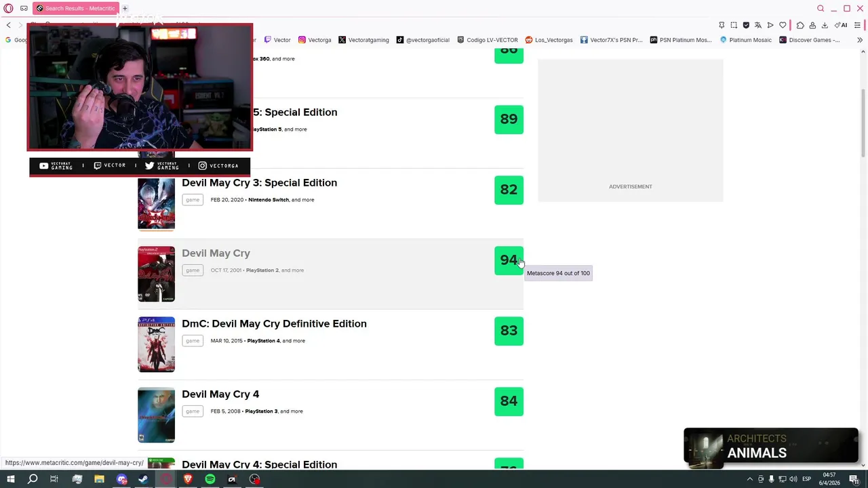Click the game tag under Devil May Cry 4

click(x=193, y=411)
